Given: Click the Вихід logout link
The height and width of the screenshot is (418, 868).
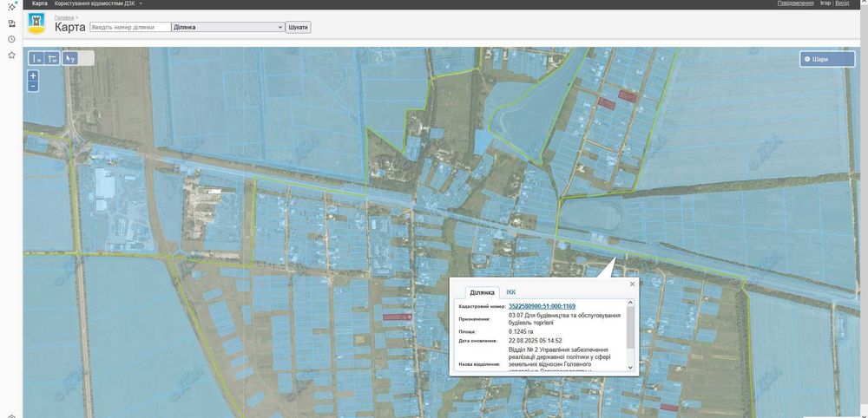Looking at the screenshot, I should point(842,3).
